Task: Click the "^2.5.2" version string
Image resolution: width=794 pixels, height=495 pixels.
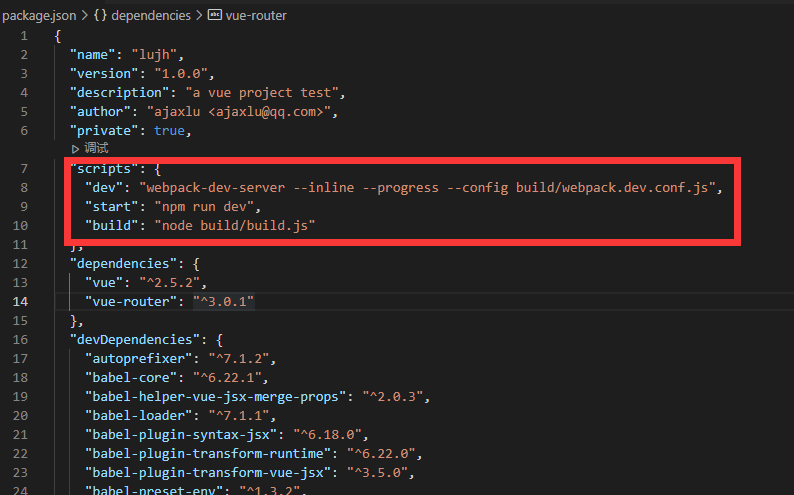Action: pyautogui.click(x=170, y=282)
